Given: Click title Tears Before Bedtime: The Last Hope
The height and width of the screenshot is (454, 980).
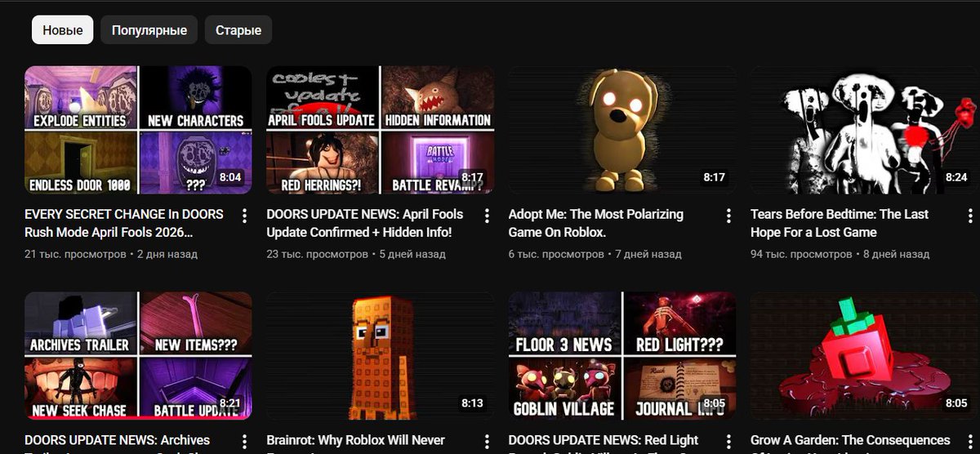Looking at the screenshot, I should [840, 223].
